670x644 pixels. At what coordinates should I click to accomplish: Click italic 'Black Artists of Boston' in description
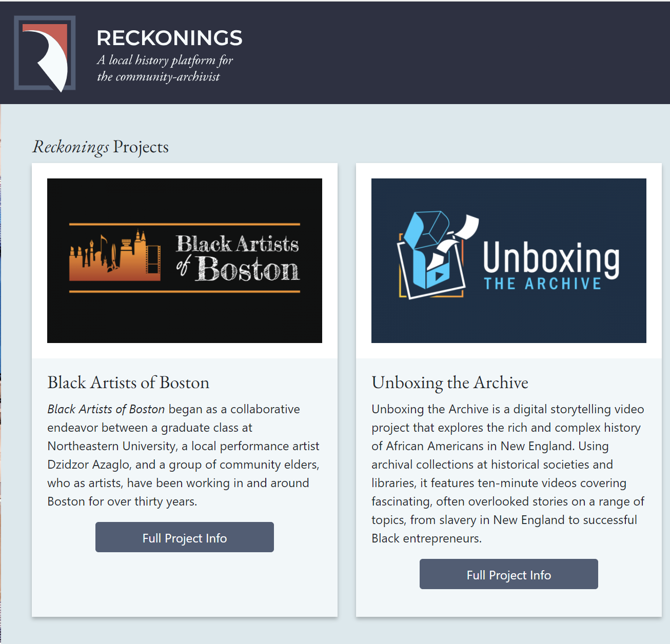[x=106, y=409]
